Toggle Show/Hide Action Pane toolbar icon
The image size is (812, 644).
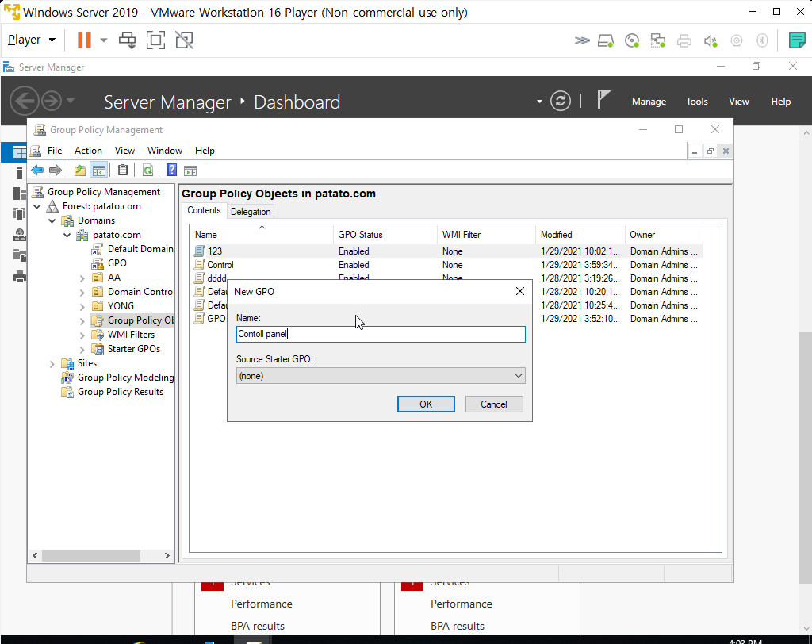(190, 170)
